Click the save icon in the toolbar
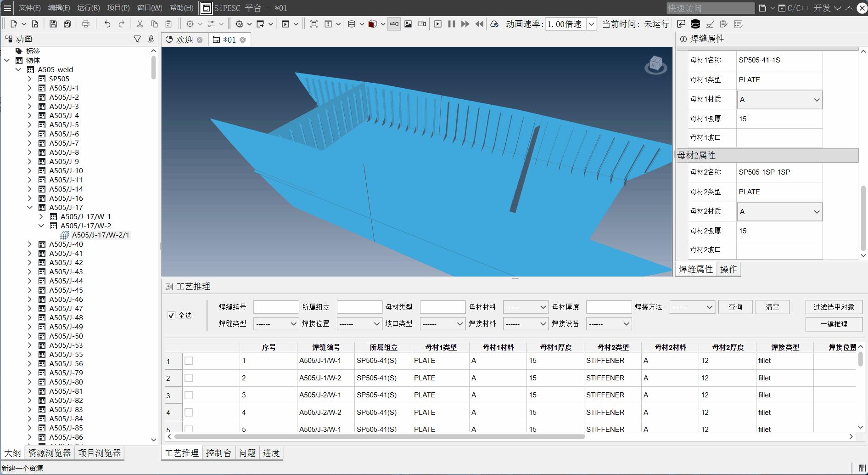Image resolution: width=868 pixels, height=475 pixels. (x=53, y=24)
